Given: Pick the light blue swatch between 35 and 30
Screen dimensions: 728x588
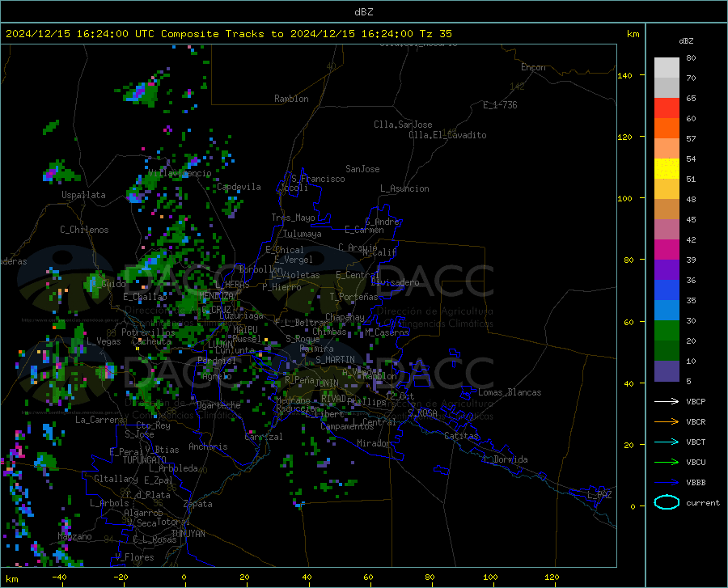Looking at the screenshot, I should coord(667,311).
